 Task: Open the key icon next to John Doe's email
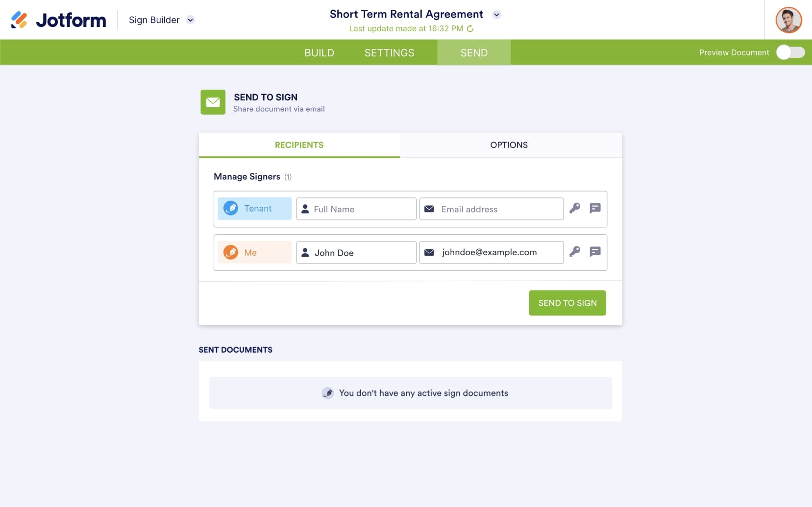tap(575, 252)
